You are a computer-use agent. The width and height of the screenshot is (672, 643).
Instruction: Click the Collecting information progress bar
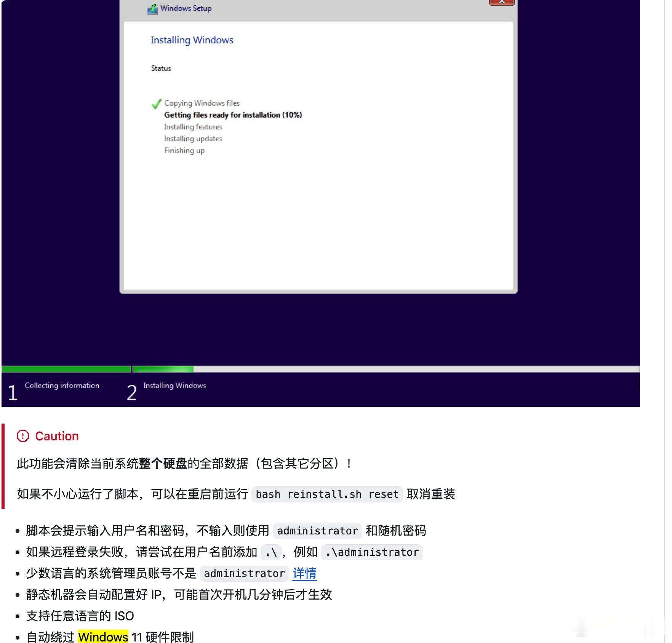pos(66,369)
